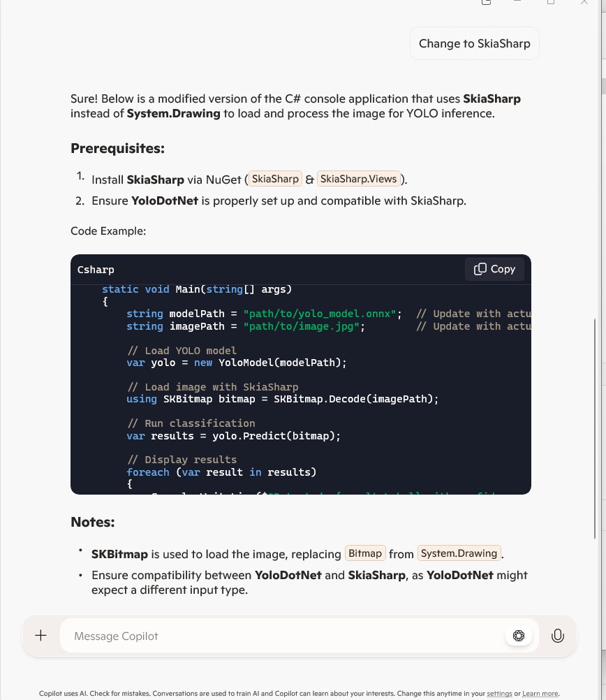Click the System.Drawing code chip in Notes
Image resolution: width=606 pixels, height=700 pixels.
pyautogui.click(x=459, y=553)
